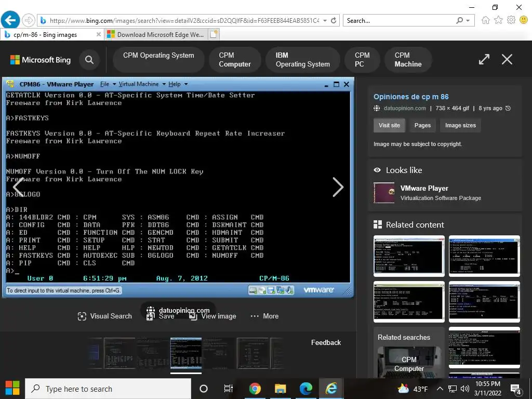Start Visual Search on image
The width and height of the screenshot is (532, 399).
[x=104, y=316]
